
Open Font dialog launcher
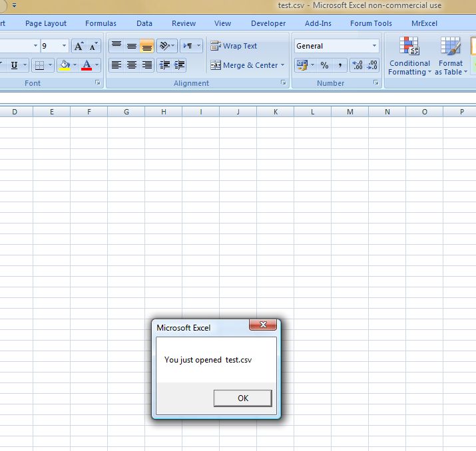coord(98,82)
